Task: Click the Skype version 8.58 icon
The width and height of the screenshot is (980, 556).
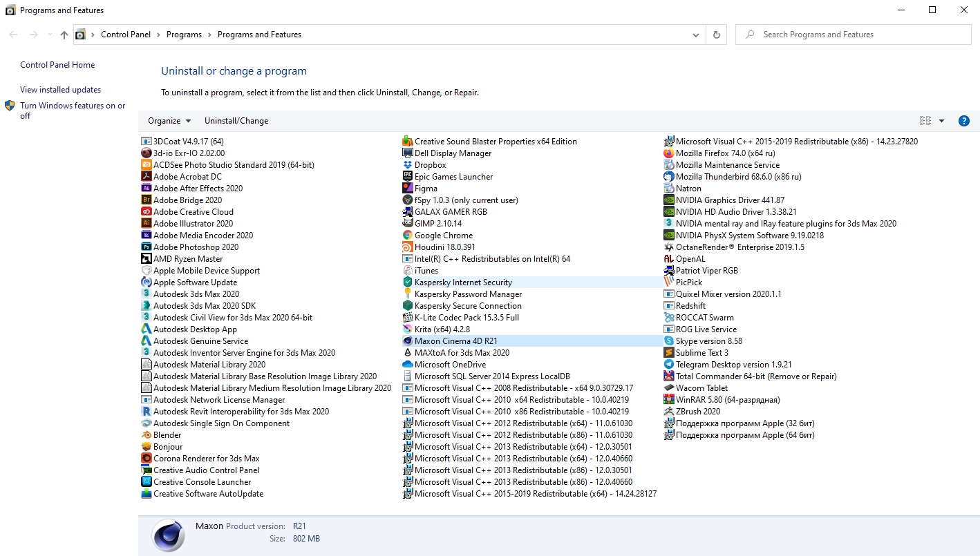Action: click(668, 341)
